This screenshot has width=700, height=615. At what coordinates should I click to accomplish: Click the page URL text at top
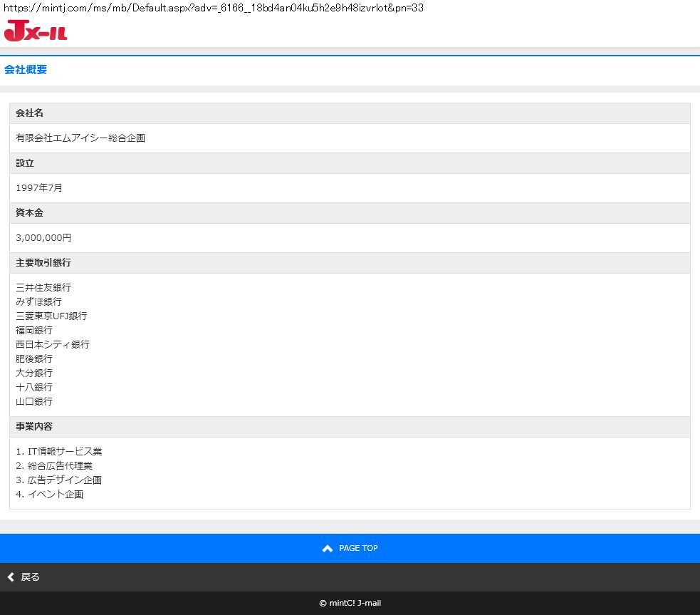[x=214, y=8]
